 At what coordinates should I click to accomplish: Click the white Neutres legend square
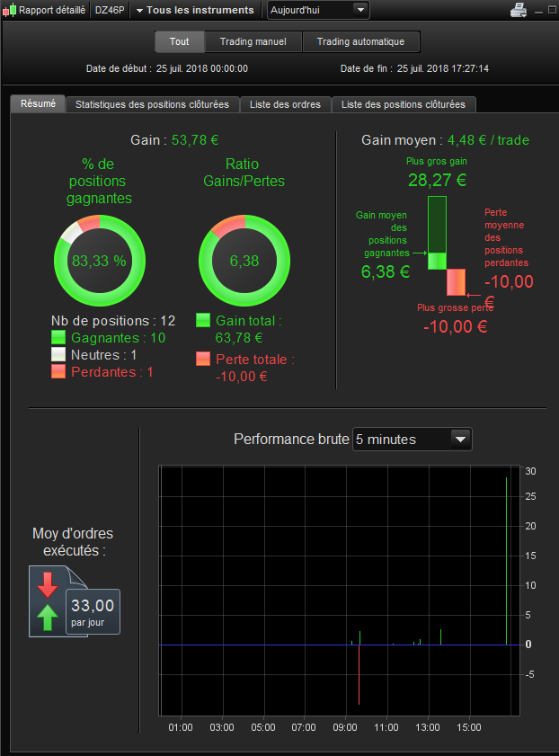(x=58, y=354)
